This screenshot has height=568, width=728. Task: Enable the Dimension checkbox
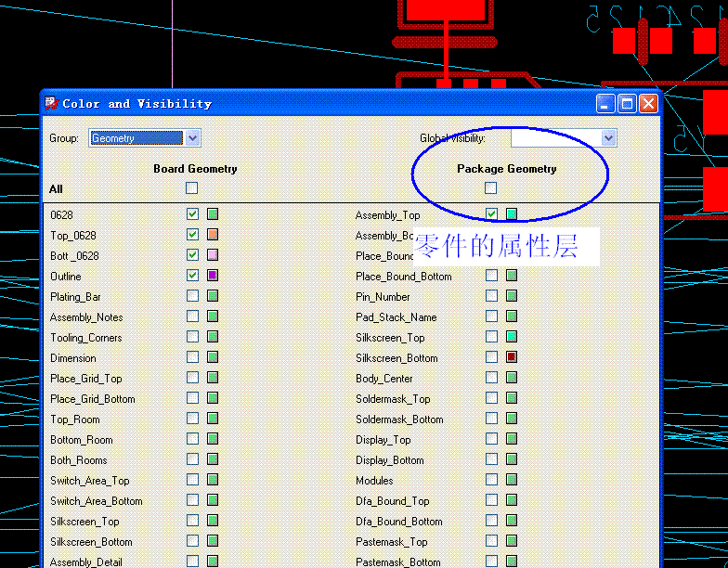pyautogui.click(x=193, y=356)
